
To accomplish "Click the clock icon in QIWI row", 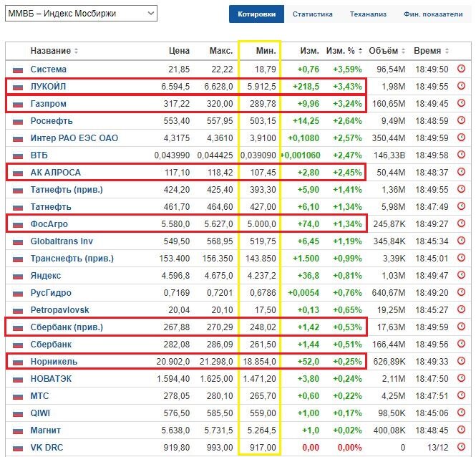I will (461, 413).
